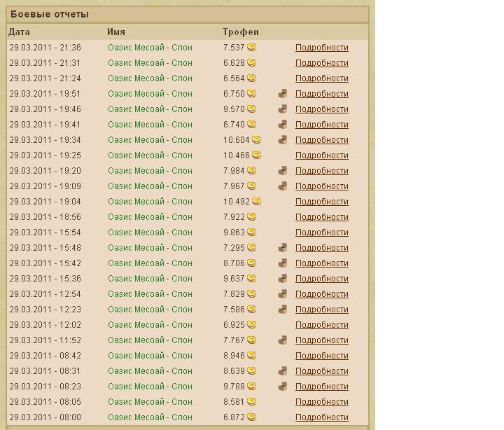Select date 29.03.2011 - 19:41
Image resolution: width=504 pixels, height=430 pixels.
(45, 125)
